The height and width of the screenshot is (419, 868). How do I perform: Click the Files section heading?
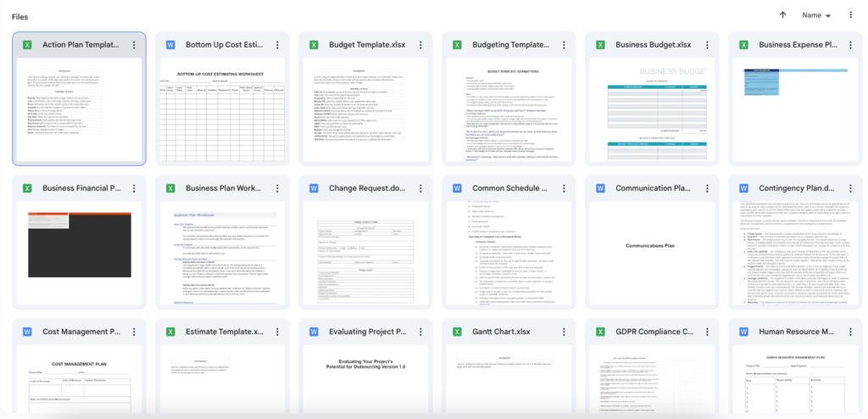pos(20,17)
